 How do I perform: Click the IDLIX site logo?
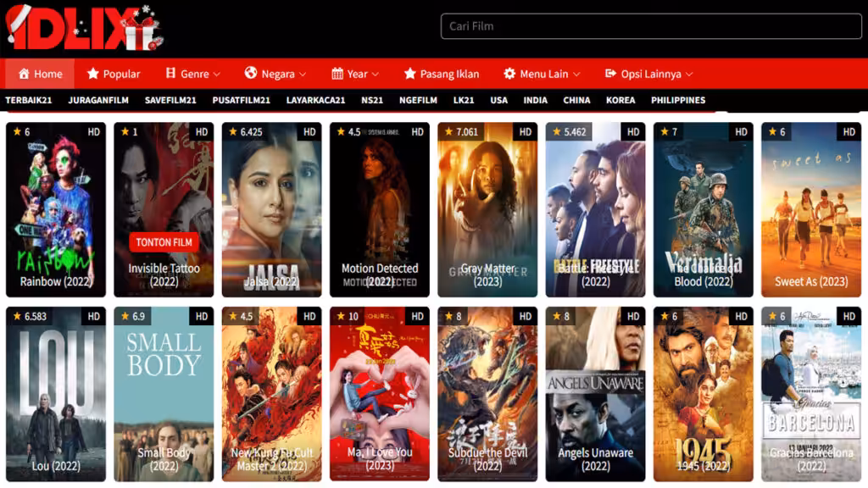pyautogui.click(x=83, y=27)
